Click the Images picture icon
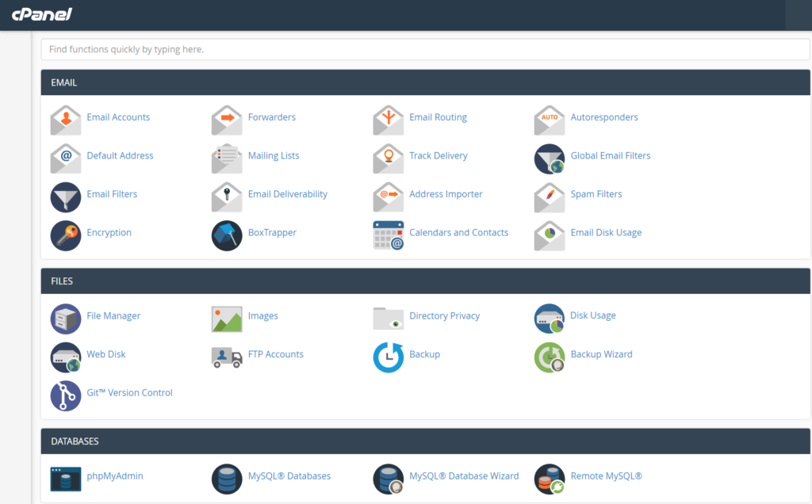 (227, 319)
